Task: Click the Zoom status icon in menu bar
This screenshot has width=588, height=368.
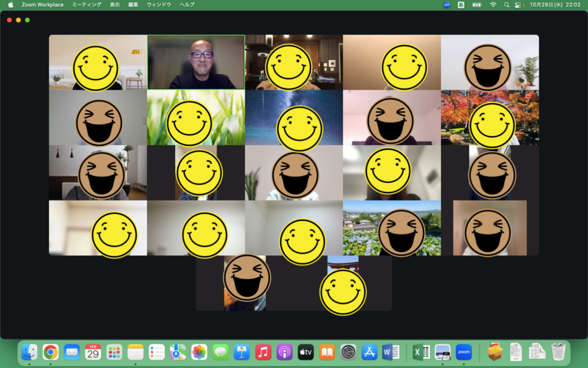Action: click(x=447, y=5)
